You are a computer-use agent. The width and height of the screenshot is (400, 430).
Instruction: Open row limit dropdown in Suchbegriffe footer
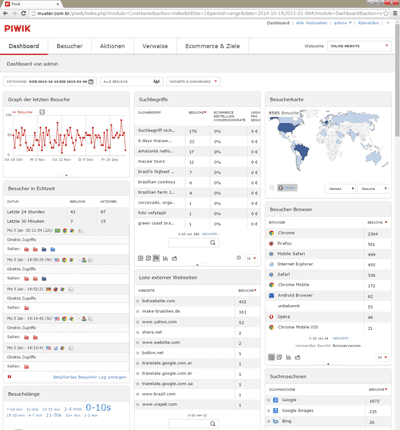point(251,258)
